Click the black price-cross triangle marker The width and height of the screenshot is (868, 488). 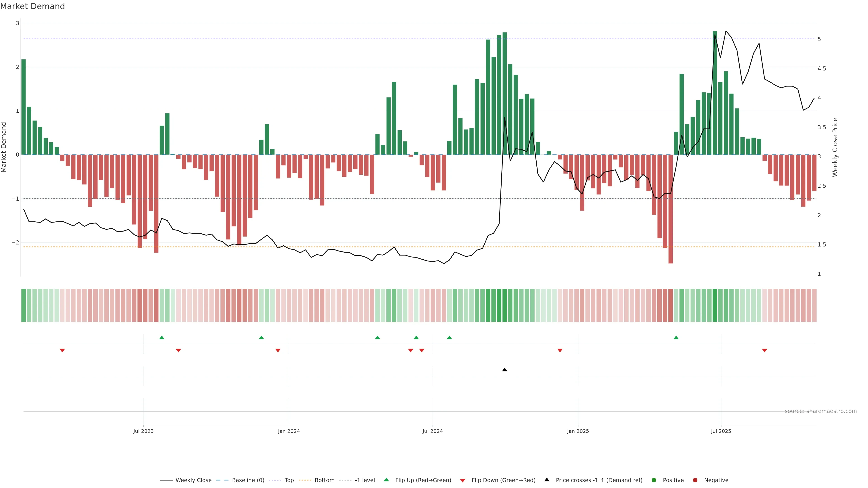505,370
